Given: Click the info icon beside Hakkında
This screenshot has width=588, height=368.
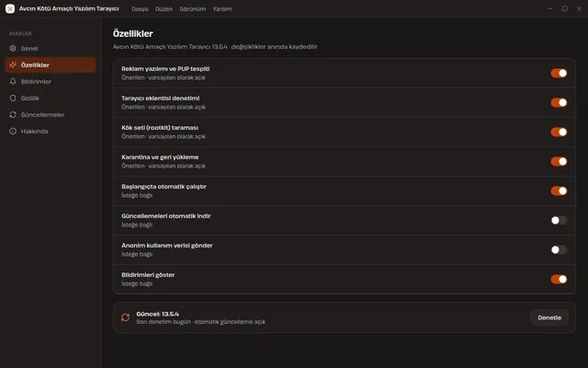Looking at the screenshot, I should (x=13, y=131).
